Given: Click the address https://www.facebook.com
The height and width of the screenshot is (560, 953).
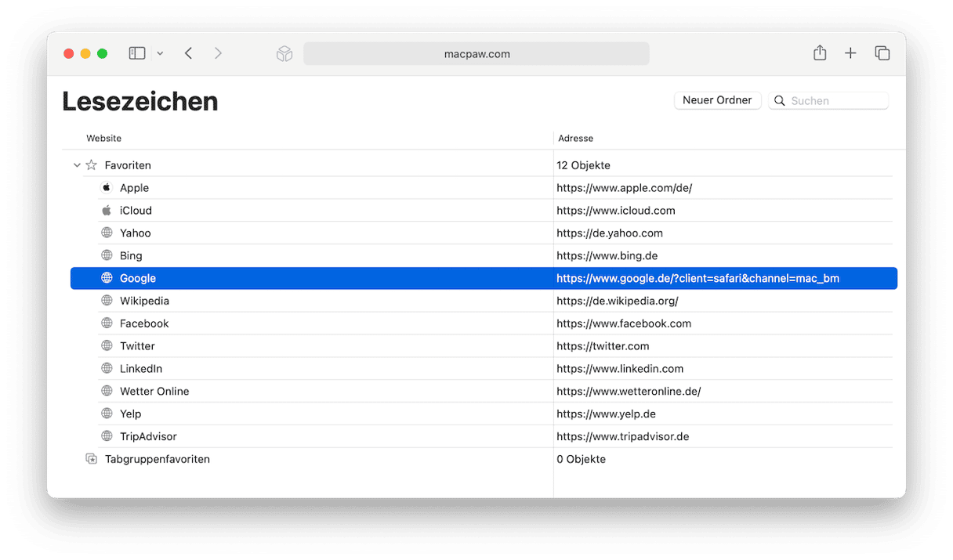Looking at the screenshot, I should (x=624, y=323).
